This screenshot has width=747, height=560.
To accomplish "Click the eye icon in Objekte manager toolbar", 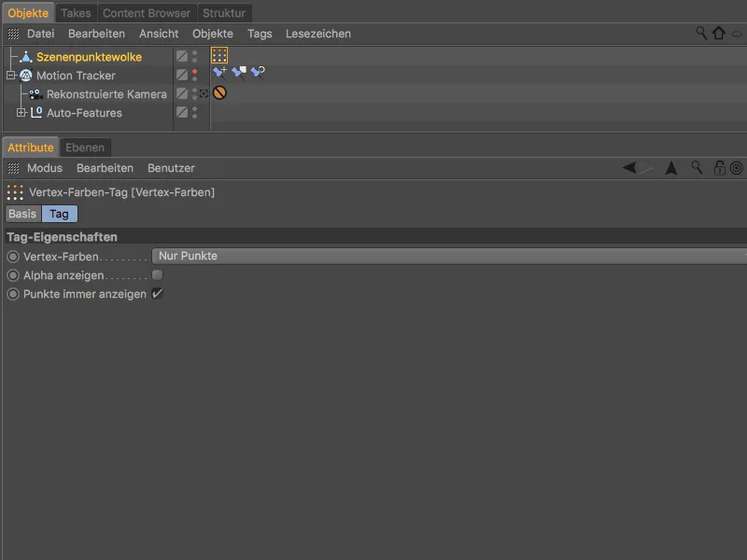I will (737, 34).
